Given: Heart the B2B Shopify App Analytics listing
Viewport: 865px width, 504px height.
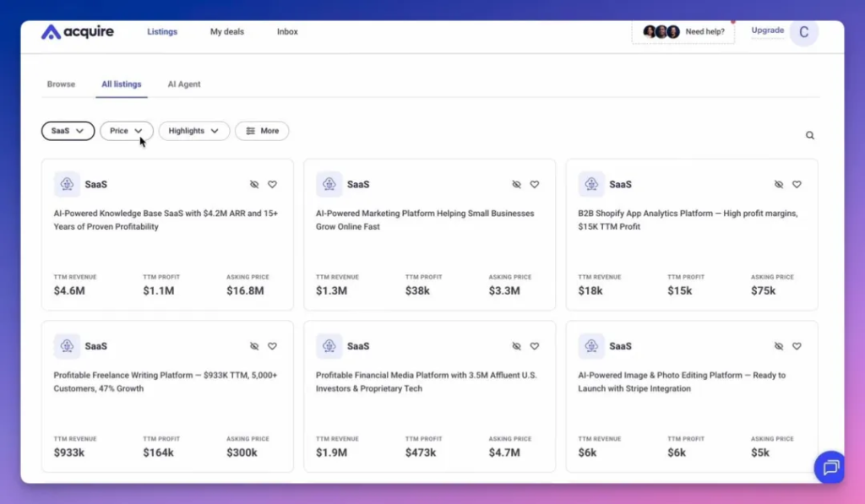Looking at the screenshot, I should [x=797, y=184].
